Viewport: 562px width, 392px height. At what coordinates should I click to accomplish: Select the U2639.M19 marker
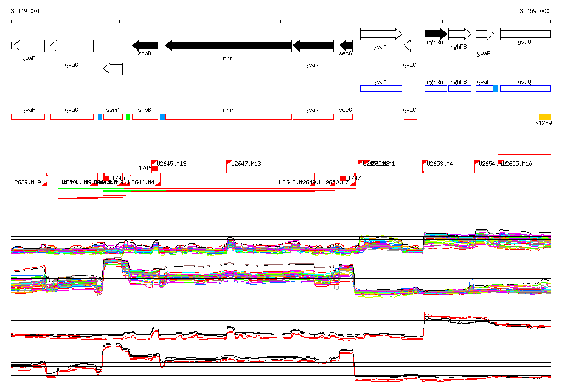pos(45,183)
